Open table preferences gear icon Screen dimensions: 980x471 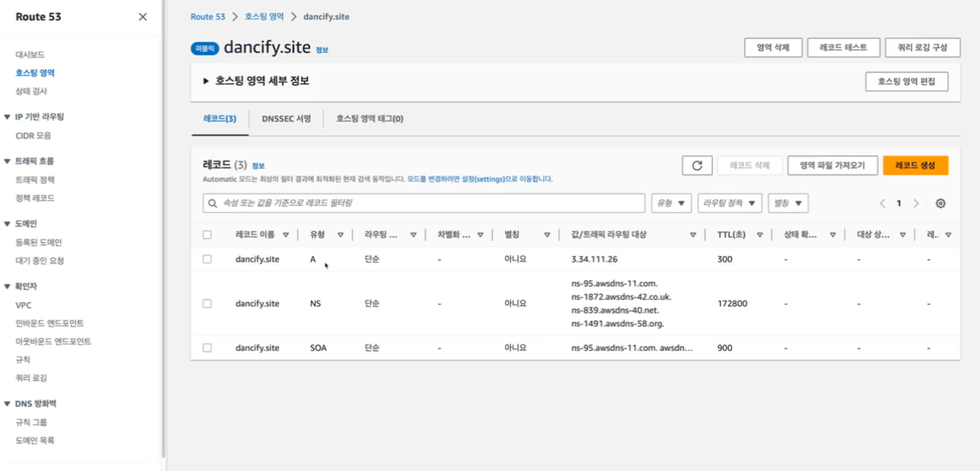(x=941, y=204)
